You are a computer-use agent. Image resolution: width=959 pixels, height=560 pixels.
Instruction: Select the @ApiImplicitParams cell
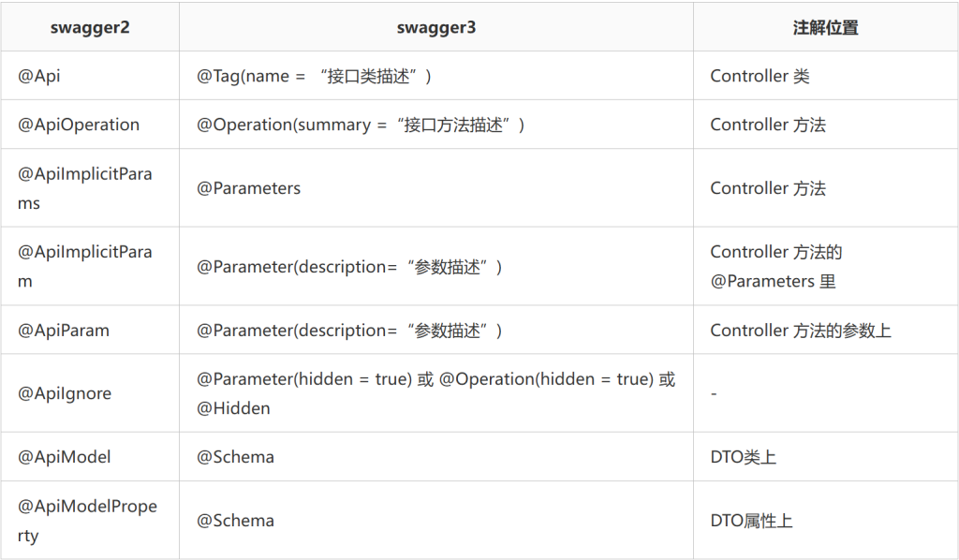[90, 188]
